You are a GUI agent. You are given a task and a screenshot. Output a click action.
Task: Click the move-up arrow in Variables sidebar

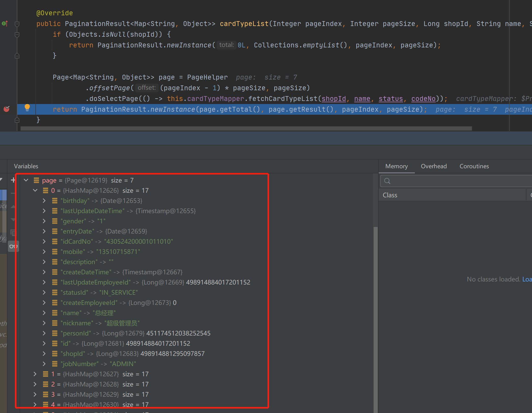pyautogui.click(x=13, y=206)
